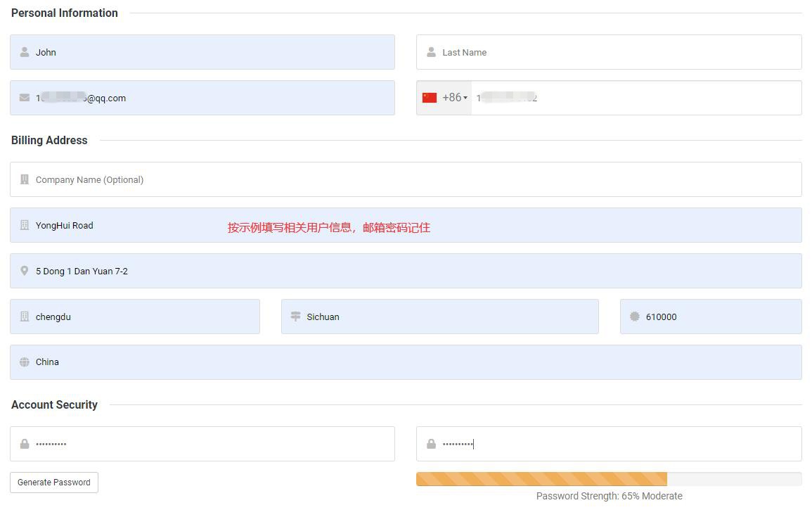This screenshot has height=517, width=812.
Task: Click the map pin icon beside address line two
Action: point(24,271)
